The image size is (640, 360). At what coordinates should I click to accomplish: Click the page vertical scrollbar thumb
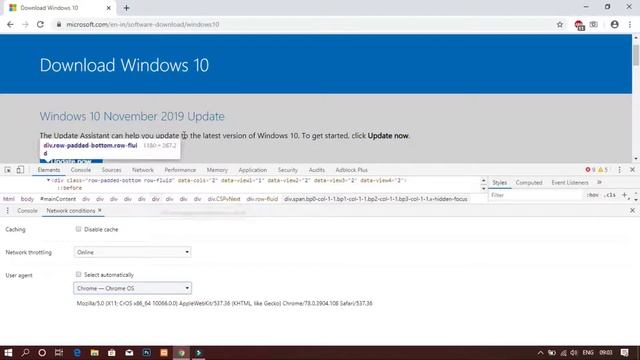(636, 54)
